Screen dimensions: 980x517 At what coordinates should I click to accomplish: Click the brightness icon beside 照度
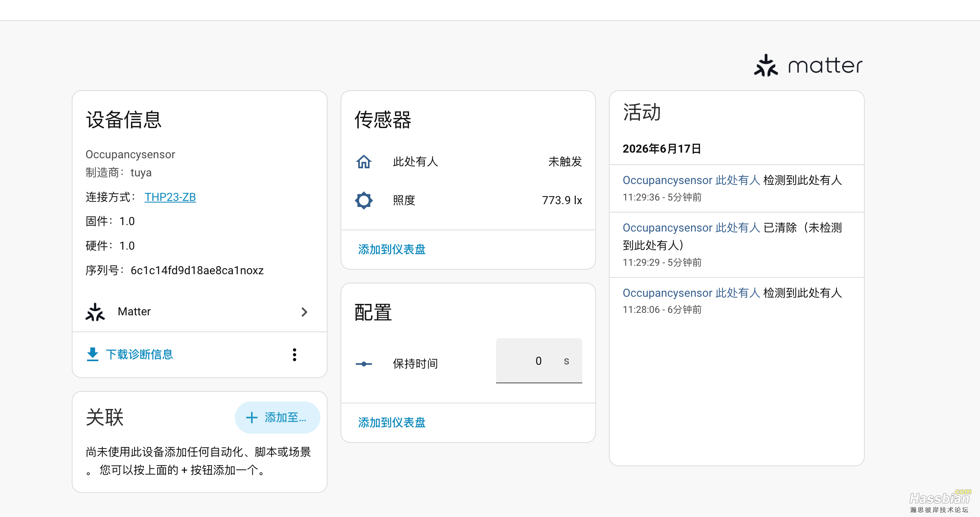coord(364,201)
